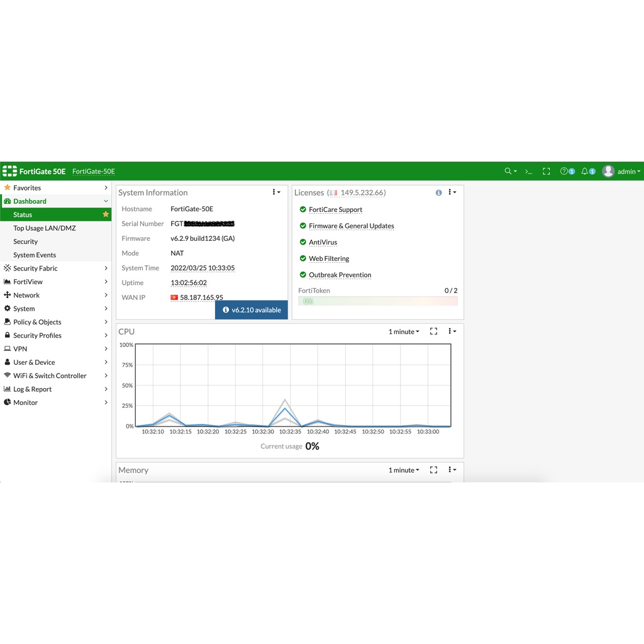The image size is (644, 644).
Task: Click the Security Profiles lock icon
Action: pos(7,335)
